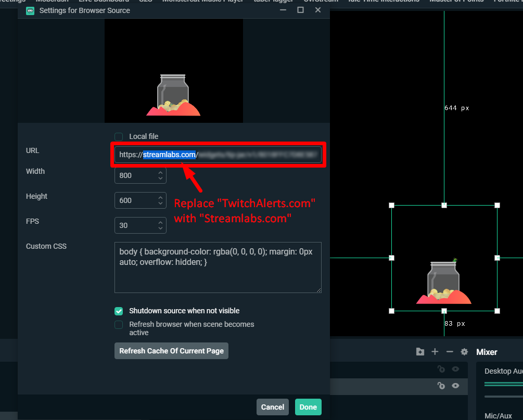Image resolution: width=523 pixels, height=420 pixels.
Task: Decrease Width with the down arrow
Action: click(160, 179)
